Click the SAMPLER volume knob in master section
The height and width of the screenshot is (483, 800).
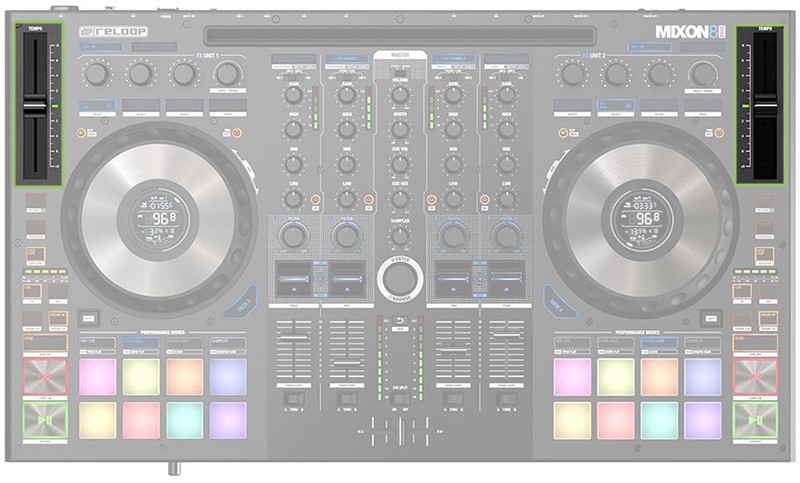[x=400, y=236]
